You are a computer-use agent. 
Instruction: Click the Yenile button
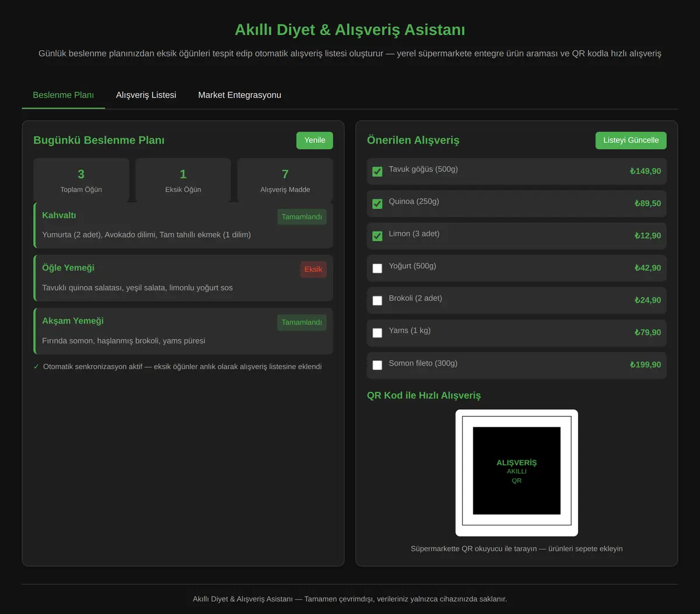click(x=314, y=141)
